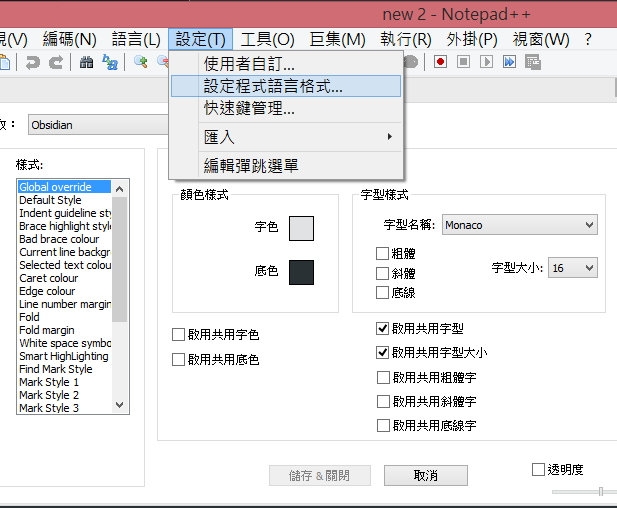Uncheck 啟用共用字型大小 checkbox
This screenshot has height=508, width=617.
click(x=382, y=352)
